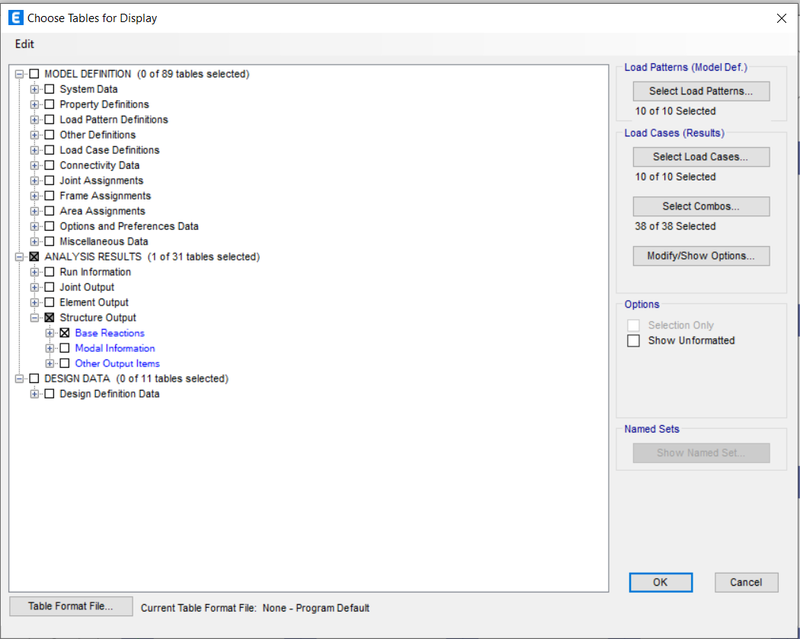Open Modify/Show Options
Image resolution: width=800 pixels, height=639 pixels.
701,256
